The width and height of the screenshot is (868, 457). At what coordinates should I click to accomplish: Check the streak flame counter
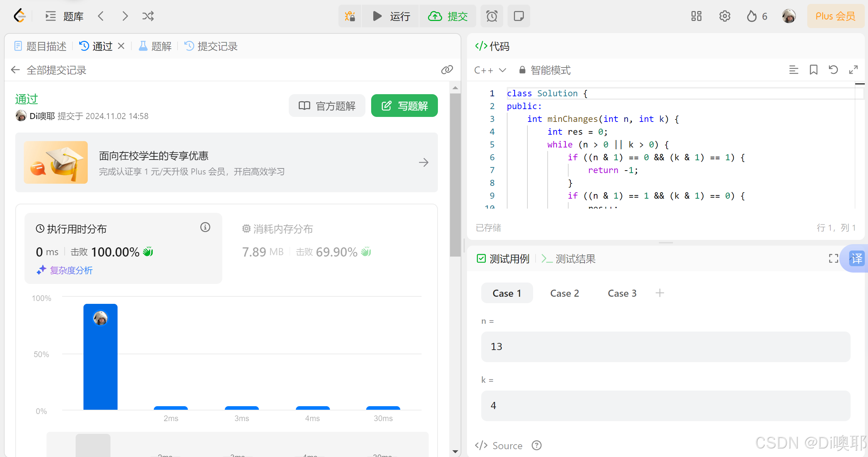point(756,16)
